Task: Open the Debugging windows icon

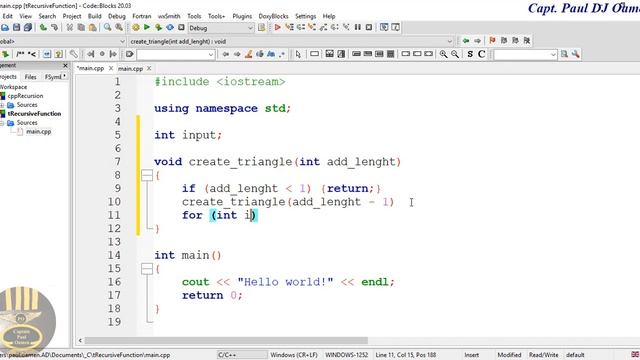Action: coord(384,27)
